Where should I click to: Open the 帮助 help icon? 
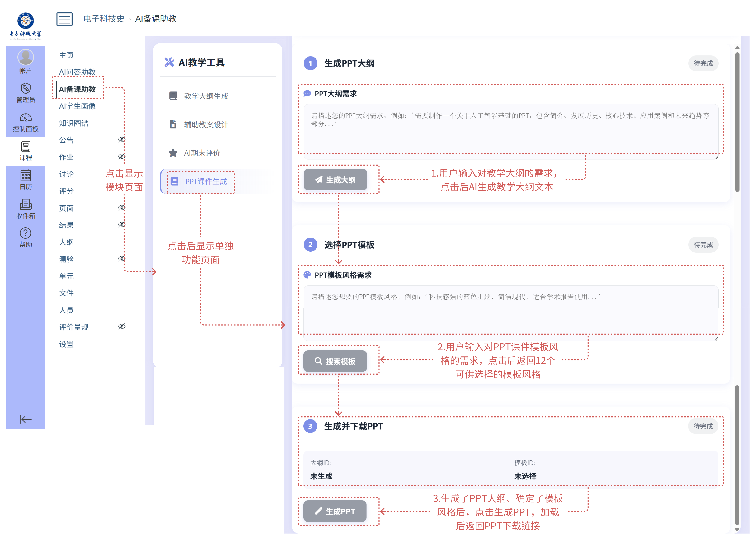point(26,233)
